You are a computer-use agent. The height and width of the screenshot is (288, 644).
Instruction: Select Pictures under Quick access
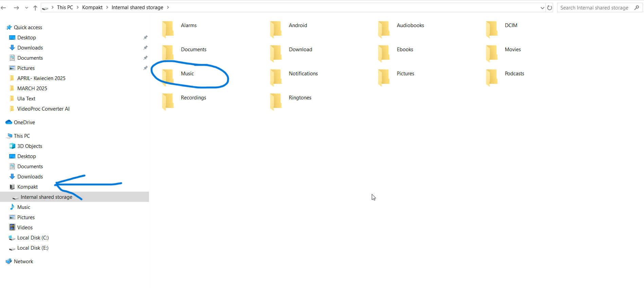tap(26, 68)
